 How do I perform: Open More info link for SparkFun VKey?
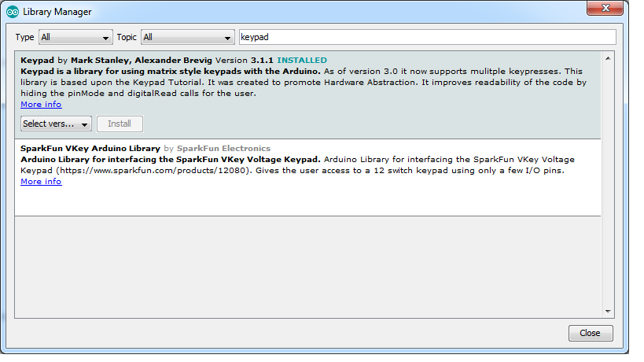point(41,182)
